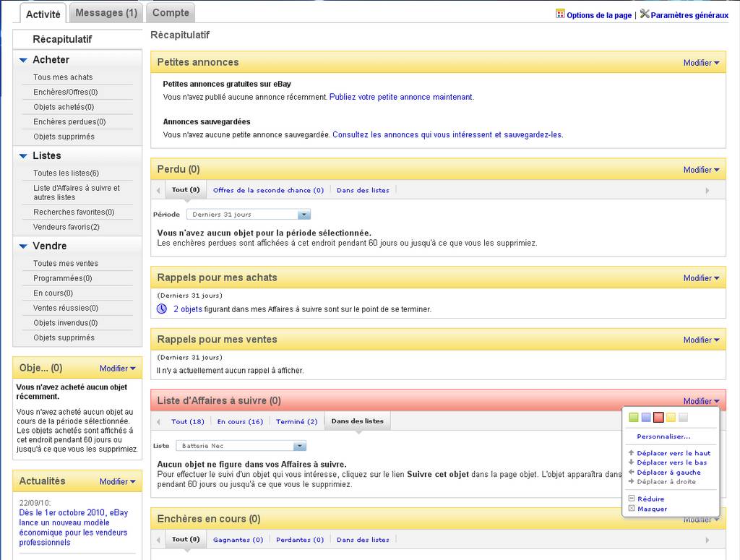Screen dimensions: 740x560
Task: Pick the blue color swatch
Action: click(x=646, y=417)
